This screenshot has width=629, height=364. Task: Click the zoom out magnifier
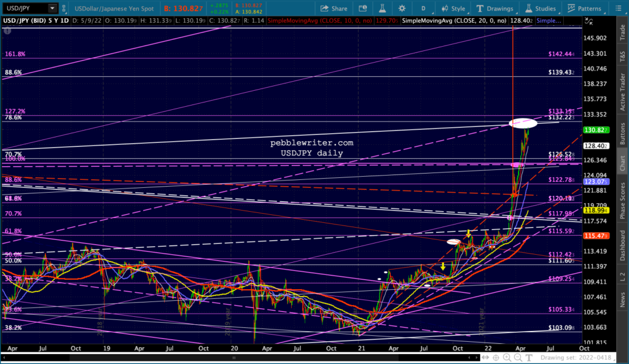click(518, 358)
